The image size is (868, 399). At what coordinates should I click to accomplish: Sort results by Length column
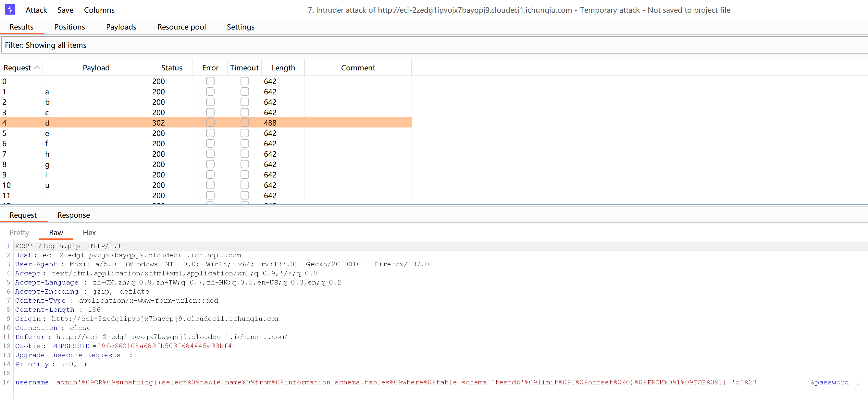point(283,68)
